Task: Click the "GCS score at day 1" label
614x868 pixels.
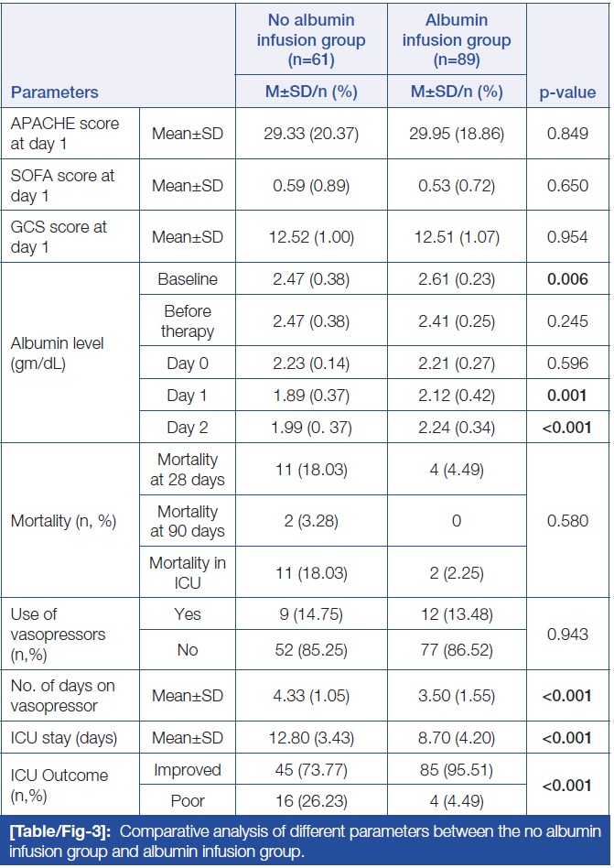Action: point(59,237)
